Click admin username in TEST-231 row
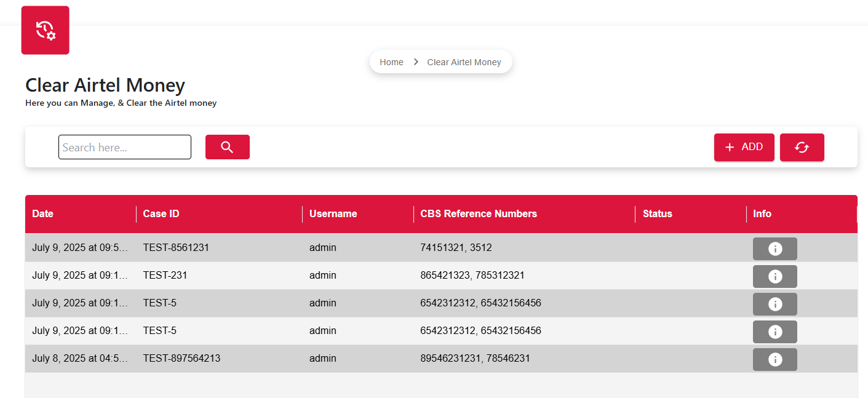Viewport: 868px width, 398px height. coord(323,275)
